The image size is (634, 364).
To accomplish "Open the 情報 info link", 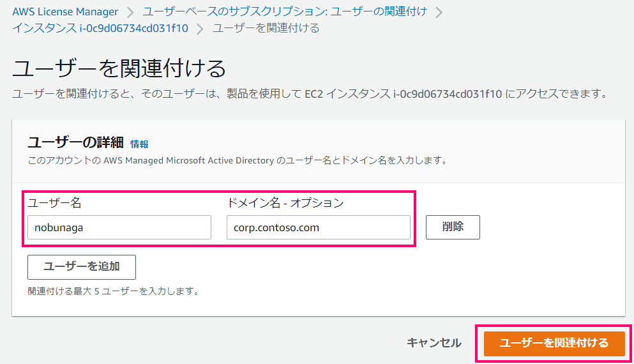I will [x=139, y=144].
